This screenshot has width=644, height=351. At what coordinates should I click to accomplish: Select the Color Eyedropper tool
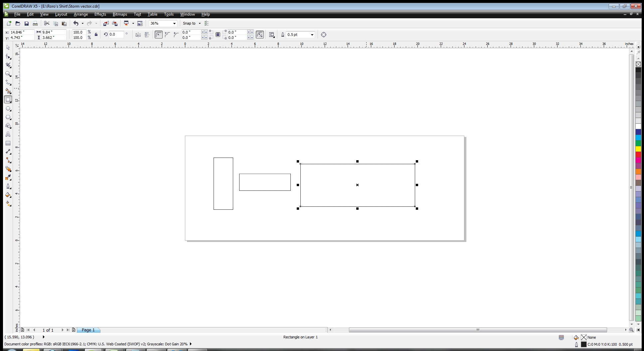click(8, 178)
